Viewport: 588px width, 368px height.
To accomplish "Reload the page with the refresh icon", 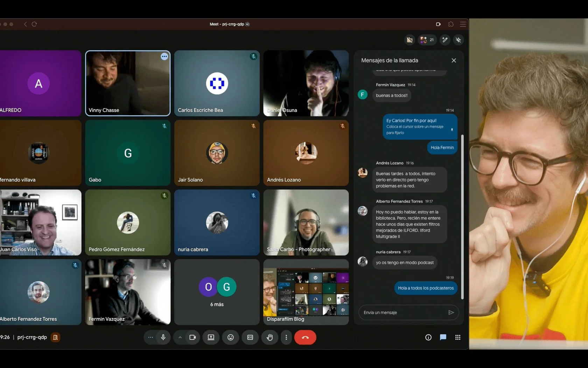I will [x=34, y=24].
